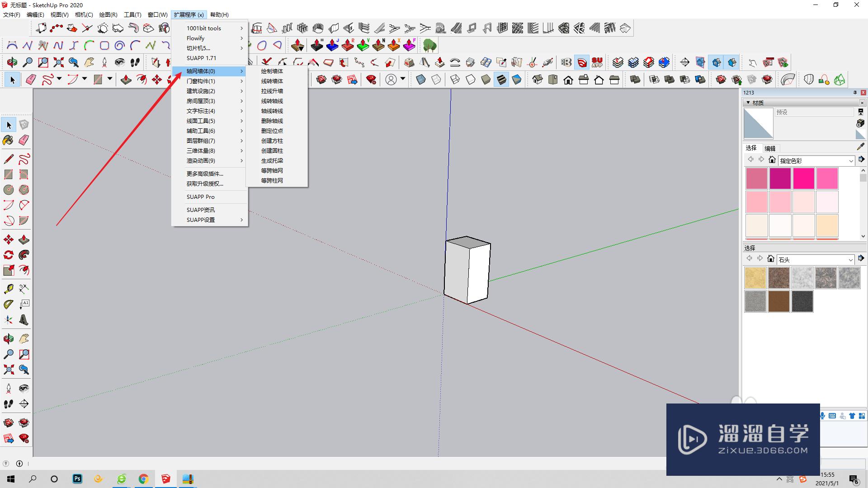Image resolution: width=868 pixels, height=488 pixels.
Task: Open dropdown arrow beside the arc tool
Action: tap(85, 79)
